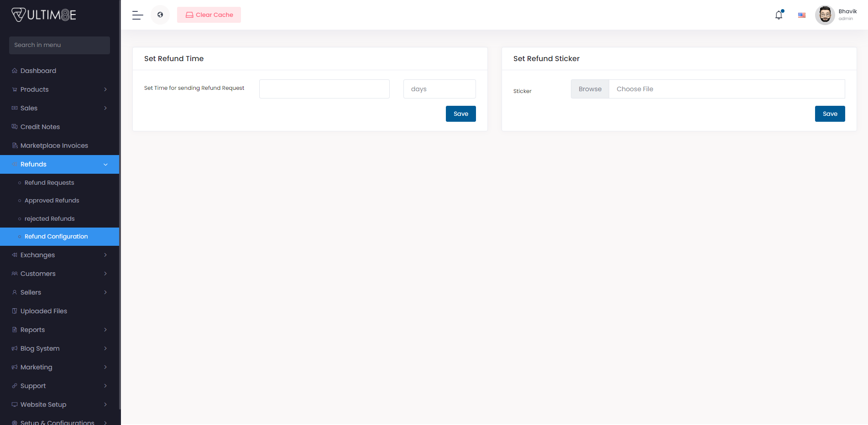This screenshot has width=868, height=425.
Task: Open notifications via bell icon
Action: pos(778,15)
